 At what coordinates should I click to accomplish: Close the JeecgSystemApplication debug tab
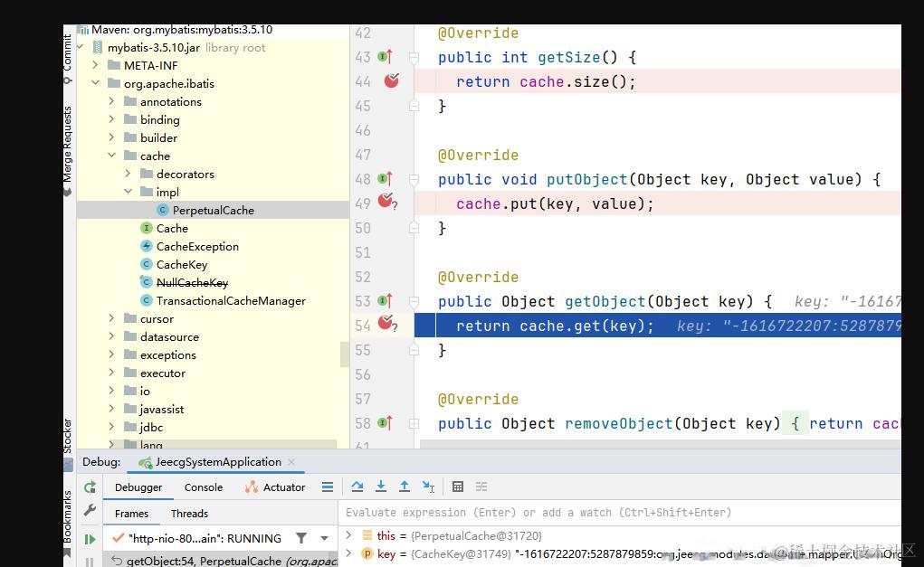[291, 462]
